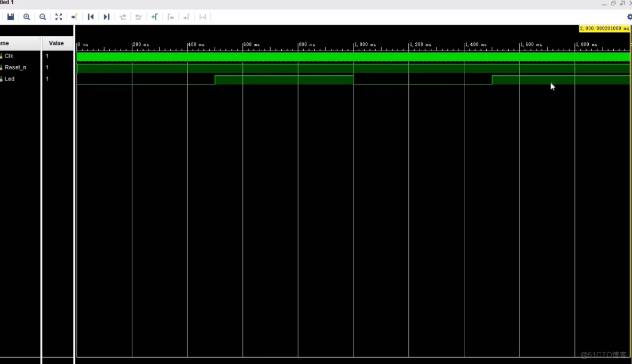Click the Name column header
This screenshot has height=364, width=632.
point(5,43)
